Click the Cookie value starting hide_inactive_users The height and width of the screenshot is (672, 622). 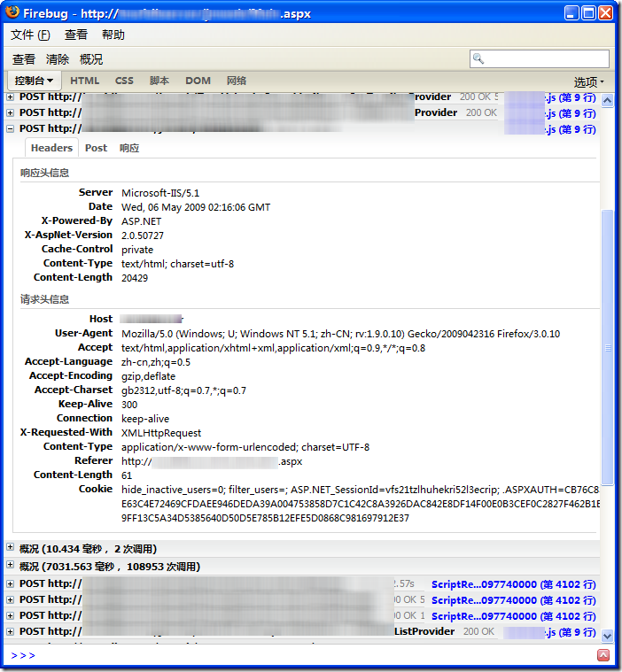361,504
